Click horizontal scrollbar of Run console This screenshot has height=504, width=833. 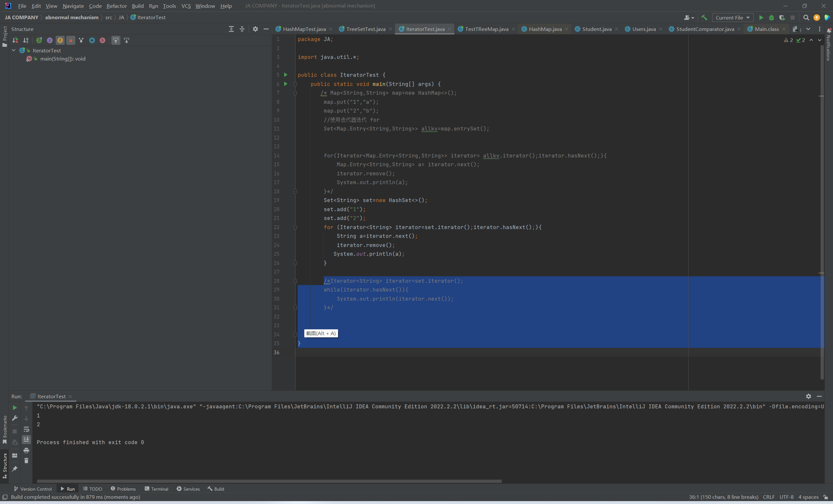pos(269,481)
